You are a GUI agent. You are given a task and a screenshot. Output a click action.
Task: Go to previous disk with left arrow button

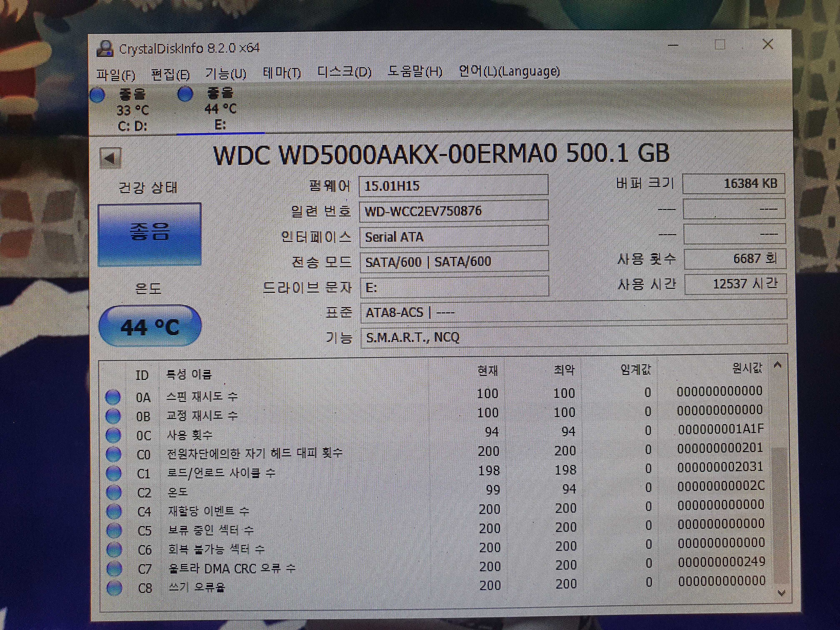point(110,158)
